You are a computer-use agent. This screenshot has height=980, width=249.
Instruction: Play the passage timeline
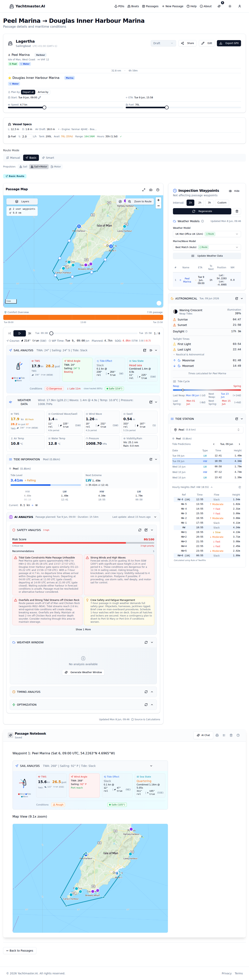point(20,333)
